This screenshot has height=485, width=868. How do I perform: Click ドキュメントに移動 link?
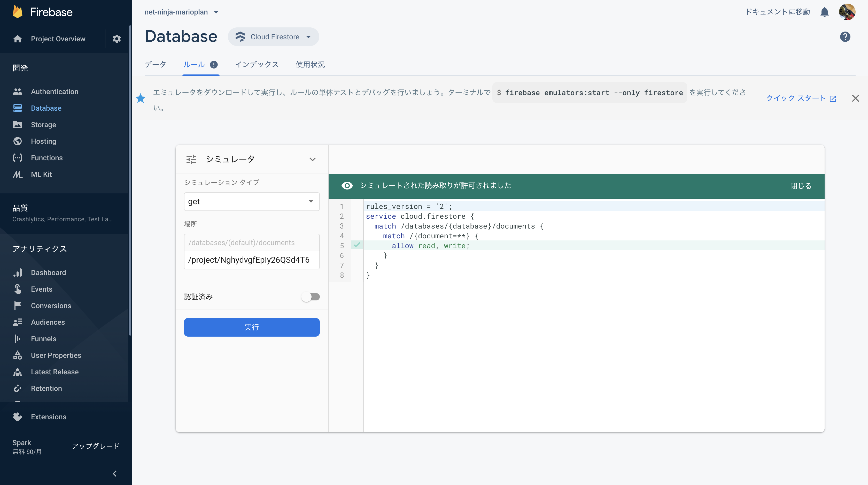click(777, 12)
